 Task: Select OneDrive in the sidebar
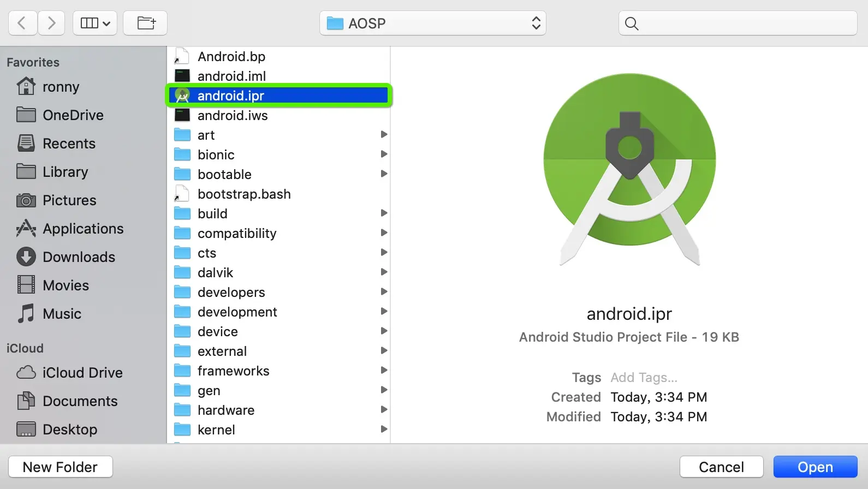(x=60, y=115)
